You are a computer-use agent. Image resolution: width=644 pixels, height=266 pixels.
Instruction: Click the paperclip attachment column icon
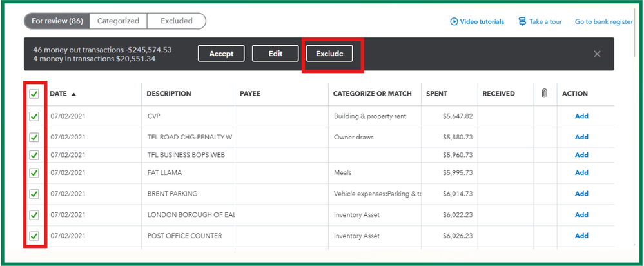click(544, 94)
